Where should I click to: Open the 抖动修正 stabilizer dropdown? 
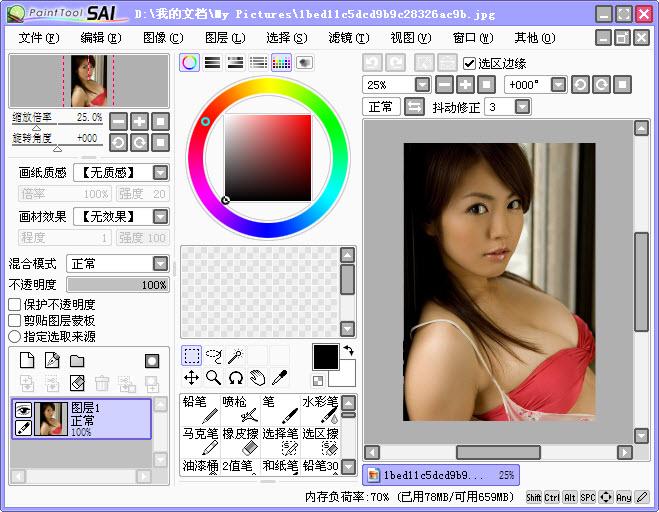click(522, 107)
